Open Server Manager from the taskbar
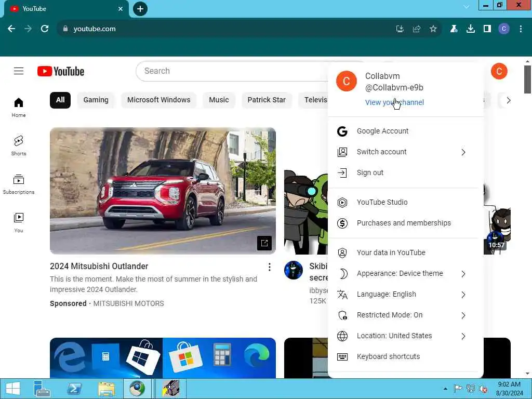Viewport: 532px width, 399px height. [42, 389]
